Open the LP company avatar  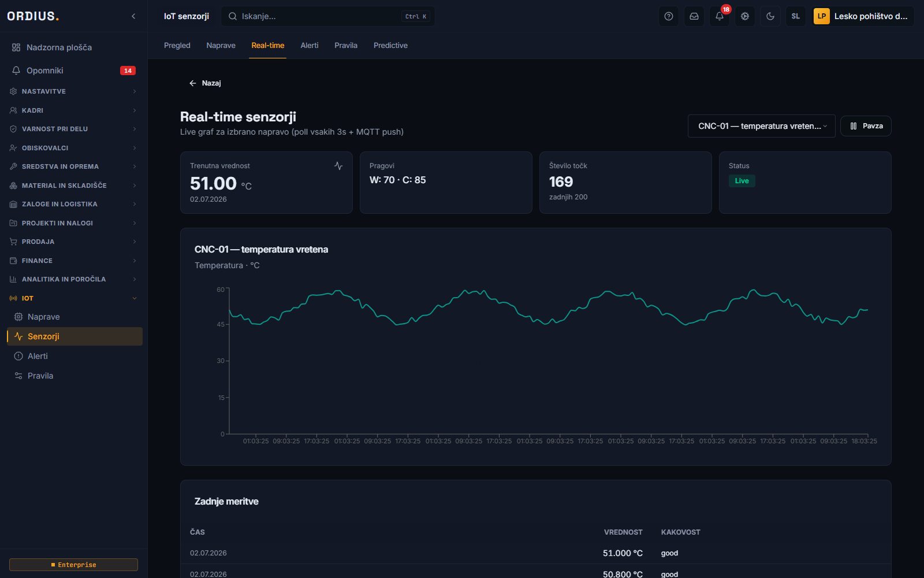tap(821, 16)
